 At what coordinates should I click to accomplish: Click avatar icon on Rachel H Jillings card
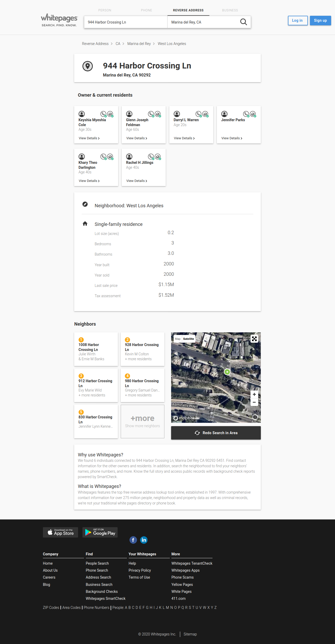(x=129, y=157)
